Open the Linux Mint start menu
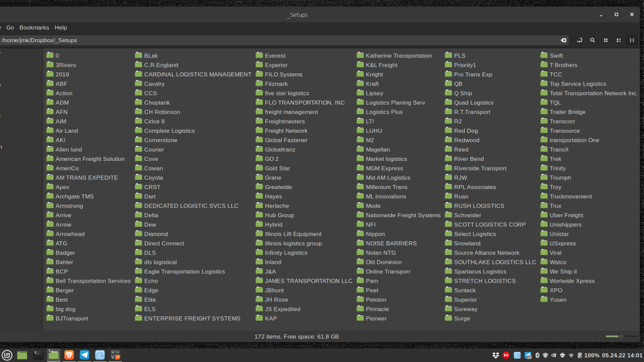 [7, 355]
